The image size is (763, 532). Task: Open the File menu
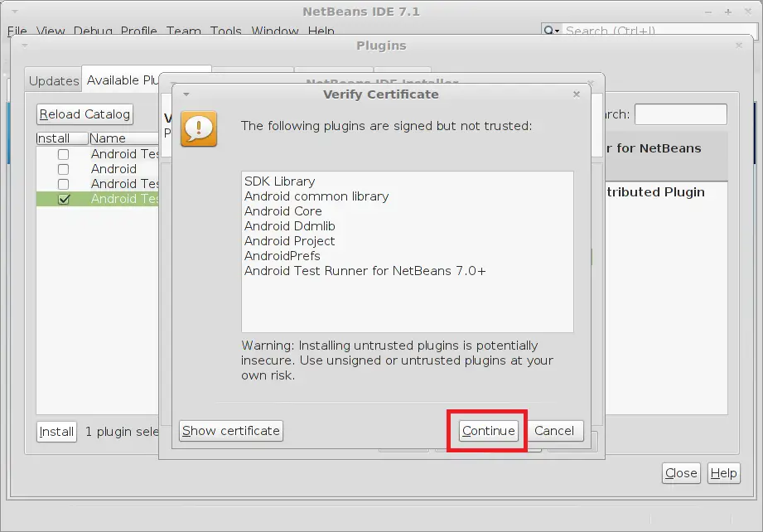pyautogui.click(x=17, y=31)
